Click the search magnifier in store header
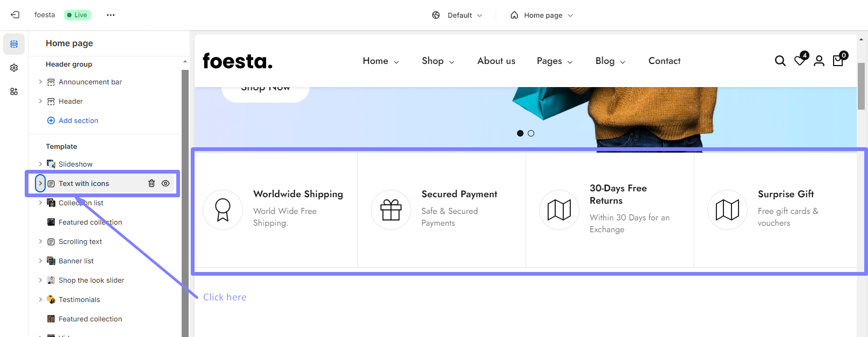868x337 pixels. (780, 61)
